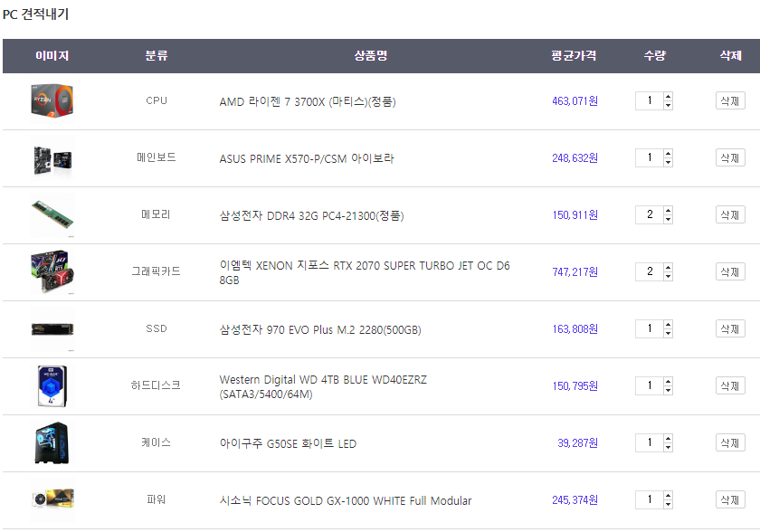Viewport: 760px width, 532px height.
Task: Click the 분류 column header
Action: (x=156, y=56)
